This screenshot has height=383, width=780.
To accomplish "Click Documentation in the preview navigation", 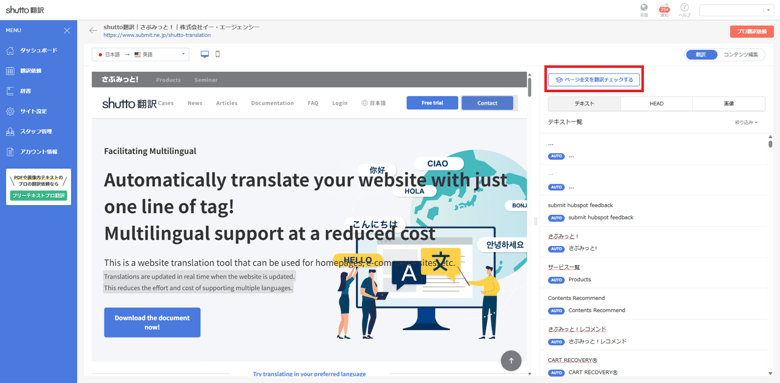I will point(272,103).
